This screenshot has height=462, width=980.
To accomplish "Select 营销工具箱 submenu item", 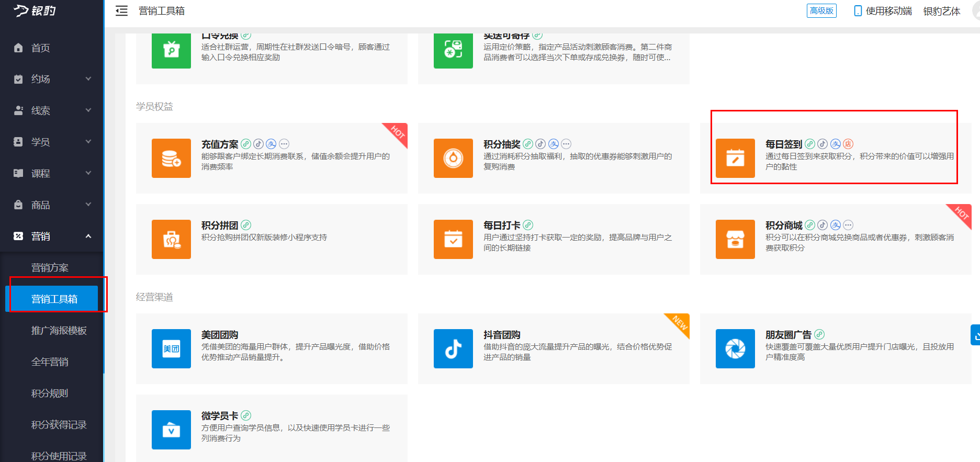I will [52, 299].
